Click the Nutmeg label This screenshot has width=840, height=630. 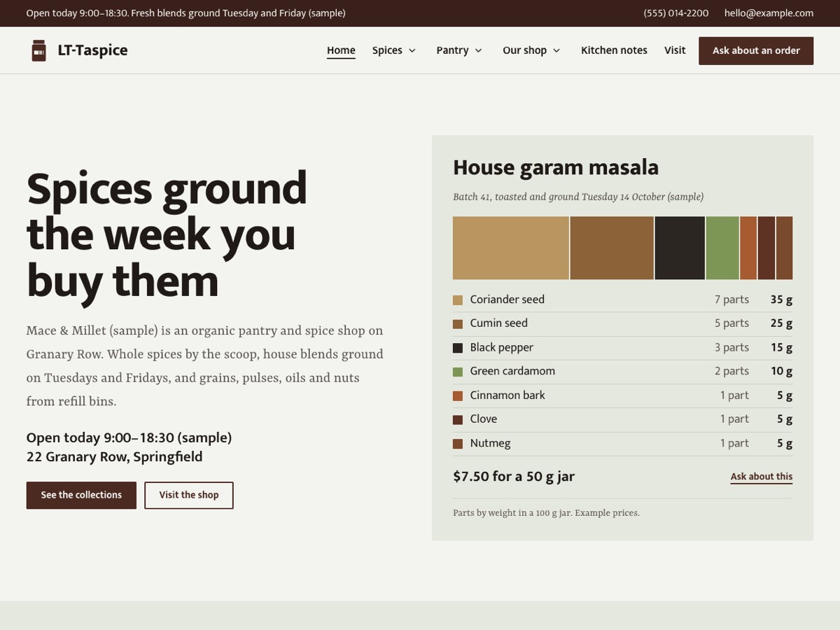(x=491, y=443)
